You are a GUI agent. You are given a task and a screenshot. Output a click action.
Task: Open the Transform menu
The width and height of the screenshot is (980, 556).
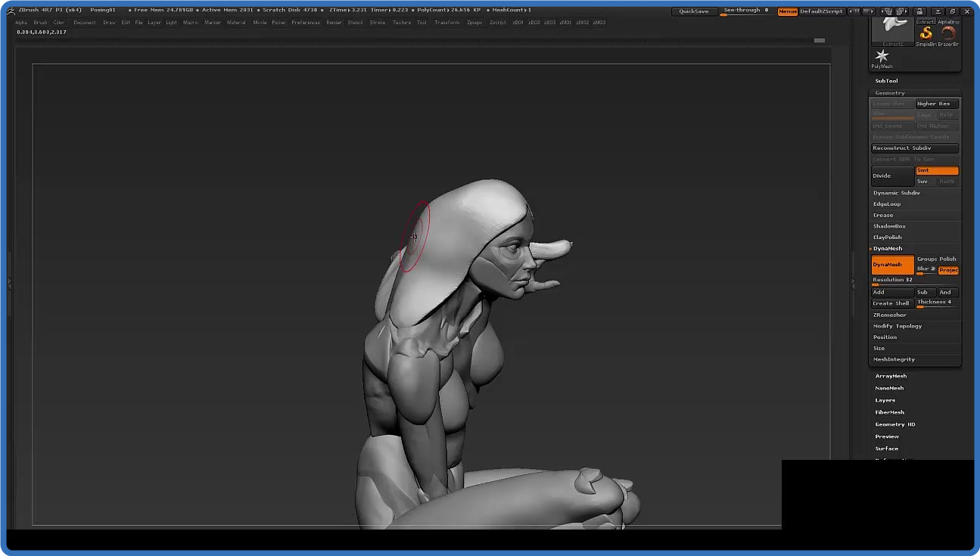[x=447, y=23]
